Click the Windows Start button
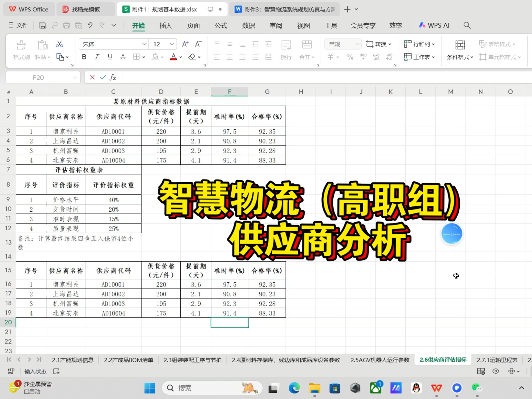Image resolution: width=532 pixels, height=399 pixels. click(x=150, y=388)
